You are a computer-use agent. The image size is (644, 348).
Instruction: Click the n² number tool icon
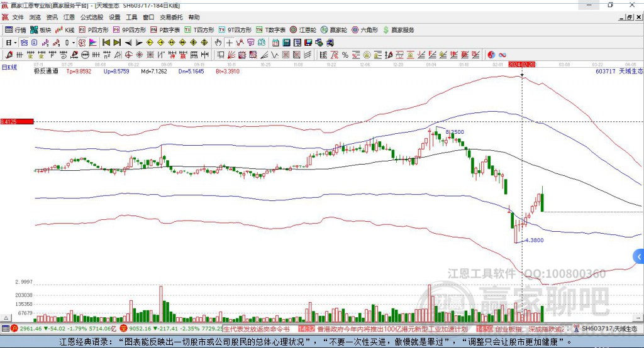[x=107, y=55]
